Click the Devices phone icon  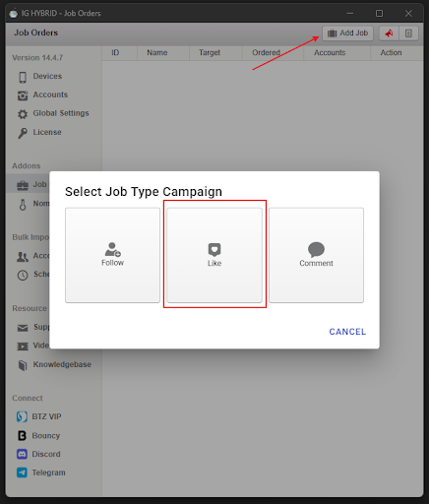coord(23,77)
